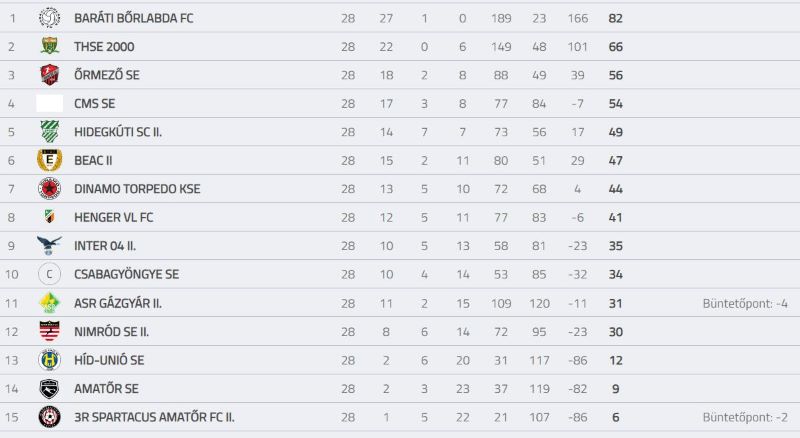Click the Baráti Bőrlabda FC crest icon
Viewport: 800px width, 438px height.
(49, 18)
